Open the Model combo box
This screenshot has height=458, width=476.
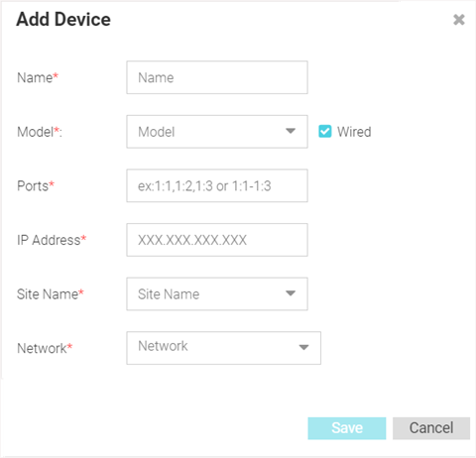tap(217, 132)
